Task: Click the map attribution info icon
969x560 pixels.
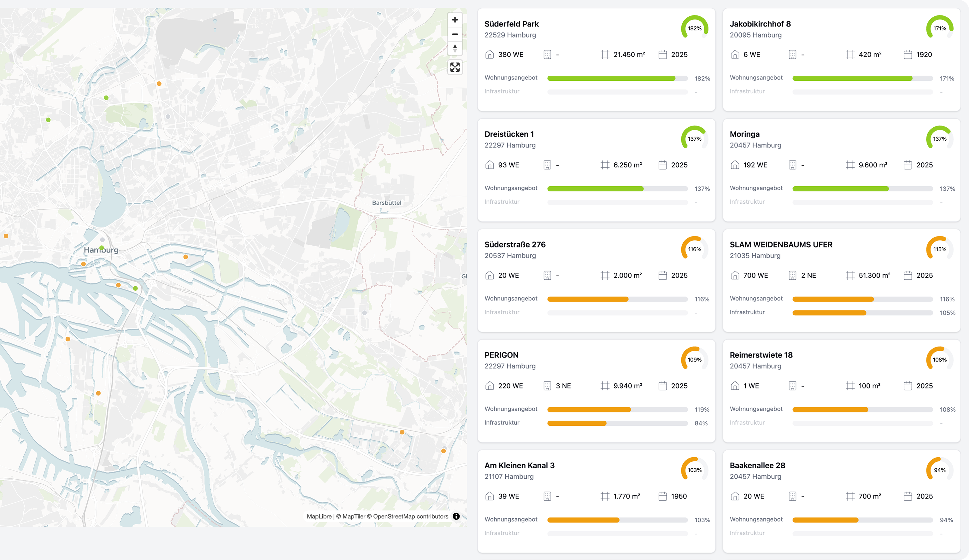Action: point(456,516)
